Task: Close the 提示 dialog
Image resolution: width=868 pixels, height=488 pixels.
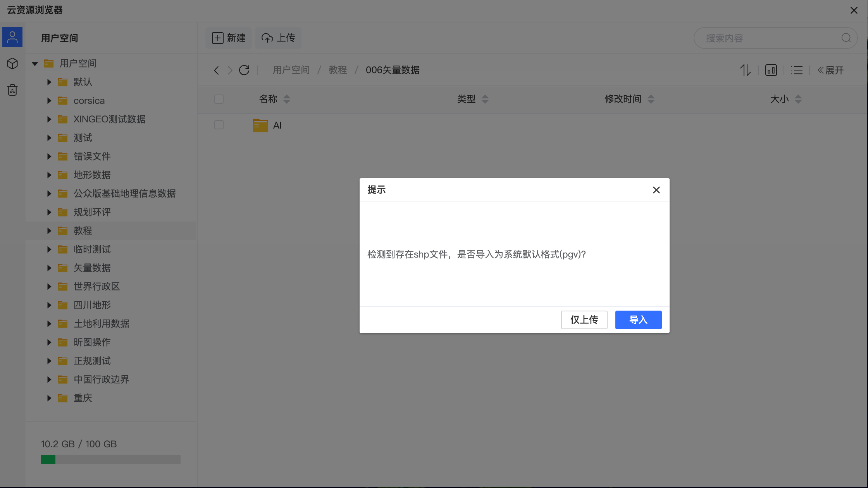Action: click(x=656, y=190)
